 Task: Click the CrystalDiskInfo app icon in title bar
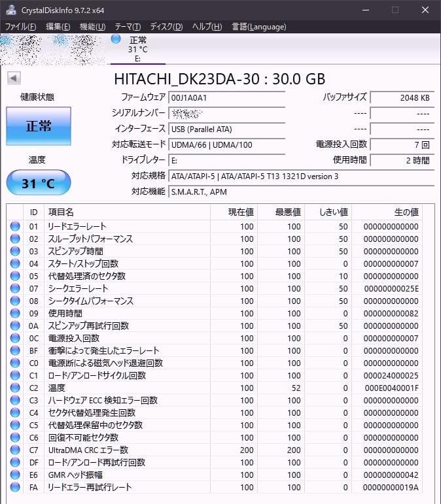[11, 10]
